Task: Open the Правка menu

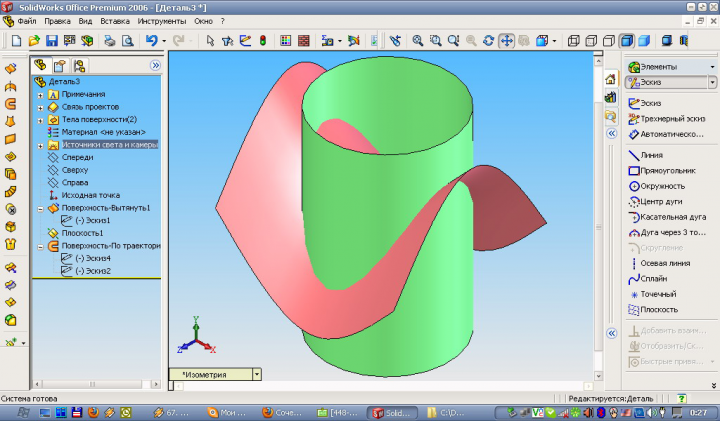Action: pyautogui.click(x=57, y=21)
